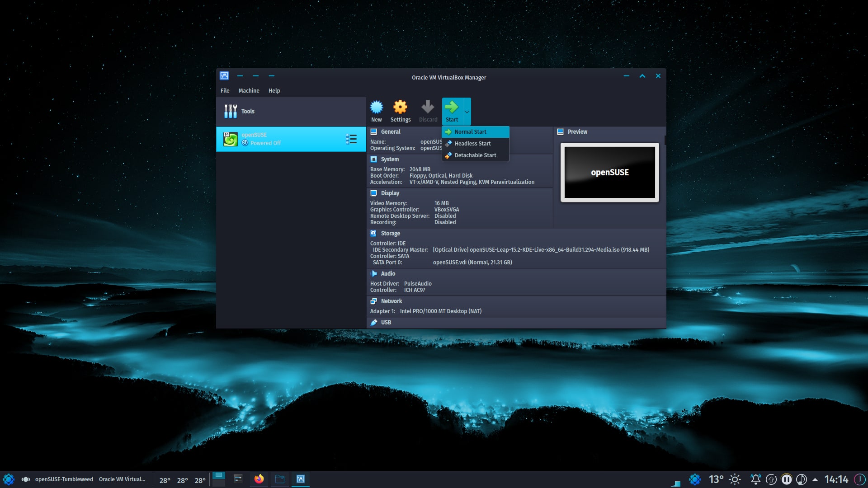Open system settings icon in taskbar
Image resolution: width=868 pixels, height=488 pixels.
click(238, 479)
